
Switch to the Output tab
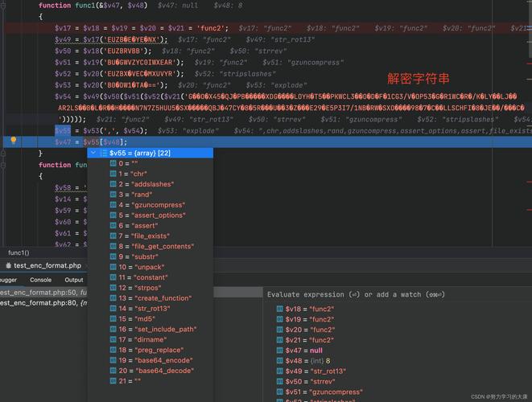pos(74,280)
